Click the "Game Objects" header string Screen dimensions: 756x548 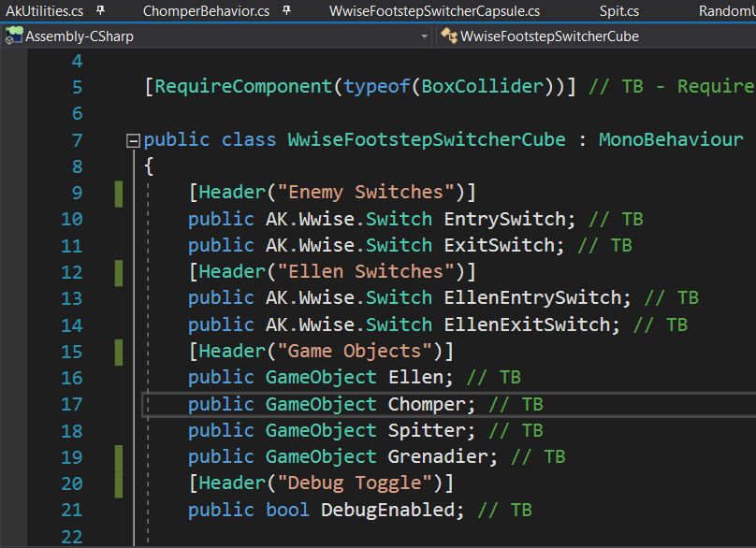pos(355,351)
